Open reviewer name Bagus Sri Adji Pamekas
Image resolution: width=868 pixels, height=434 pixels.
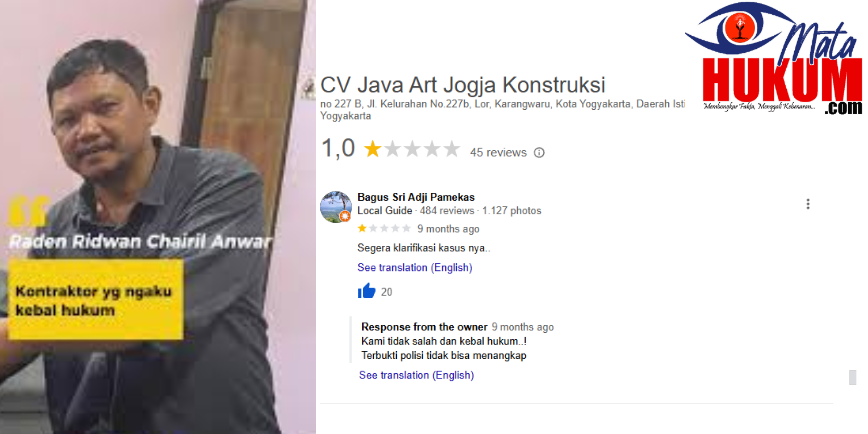[416, 197]
